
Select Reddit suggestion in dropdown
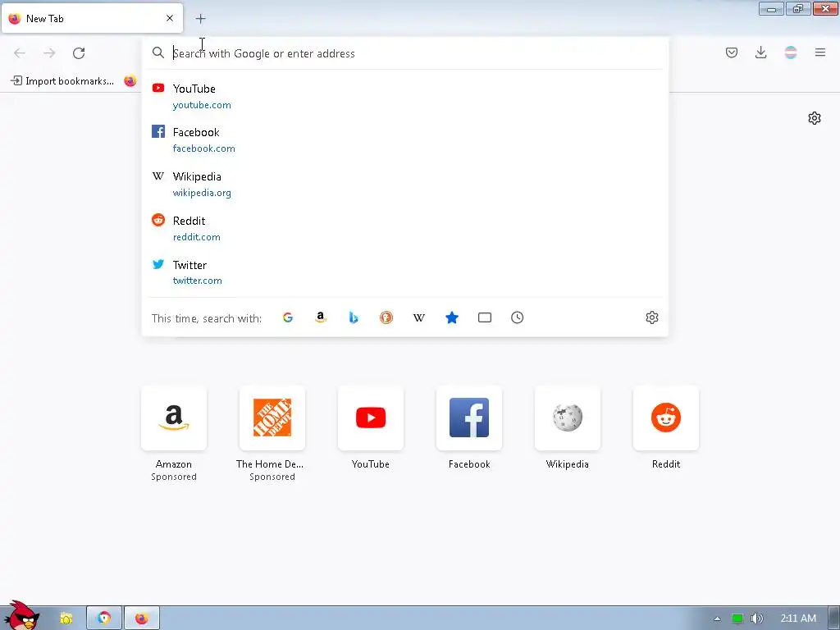(x=405, y=229)
